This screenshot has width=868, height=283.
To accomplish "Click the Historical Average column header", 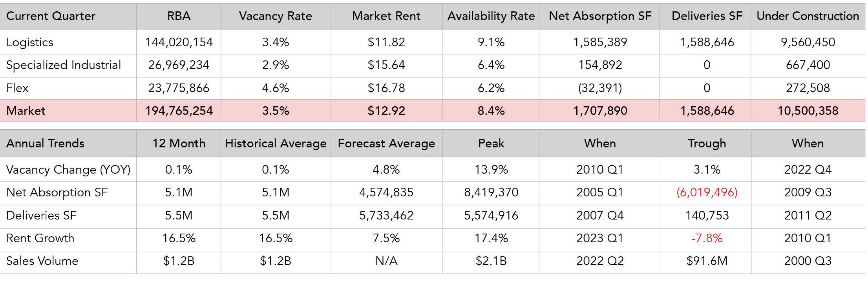I will click(275, 143).
